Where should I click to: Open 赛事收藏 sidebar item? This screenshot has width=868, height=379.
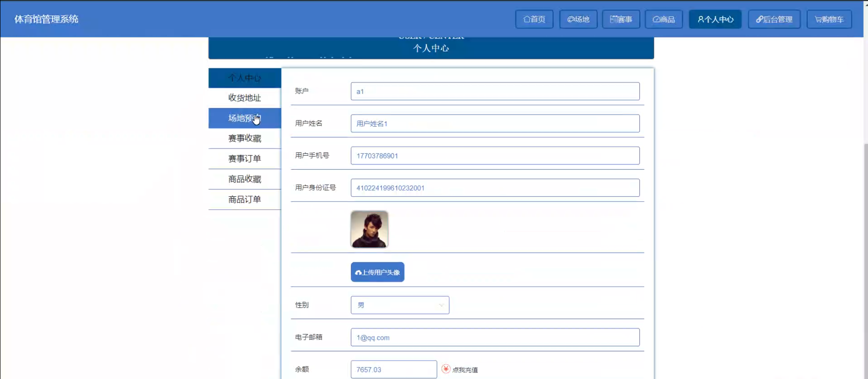tap(245, 138)
